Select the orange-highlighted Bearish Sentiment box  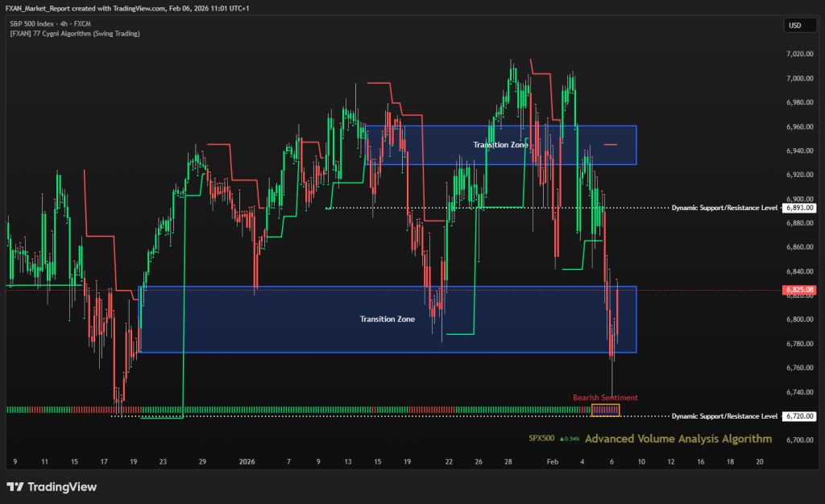click(x=605, y=411)
